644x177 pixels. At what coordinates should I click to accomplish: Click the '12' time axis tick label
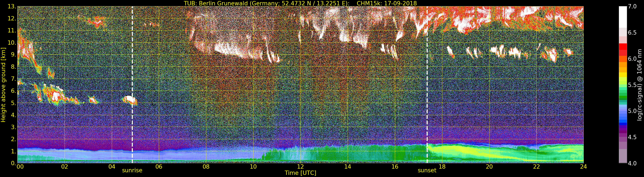(300, 167)
